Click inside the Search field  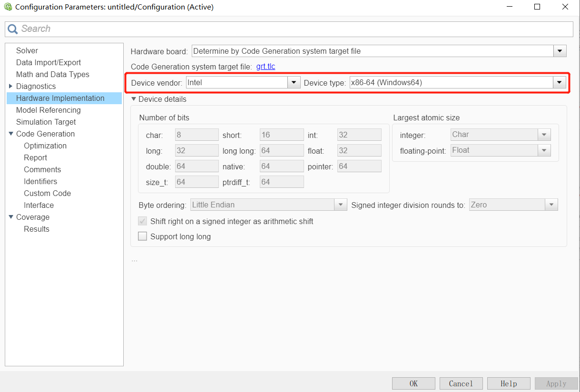coord(289,29)
